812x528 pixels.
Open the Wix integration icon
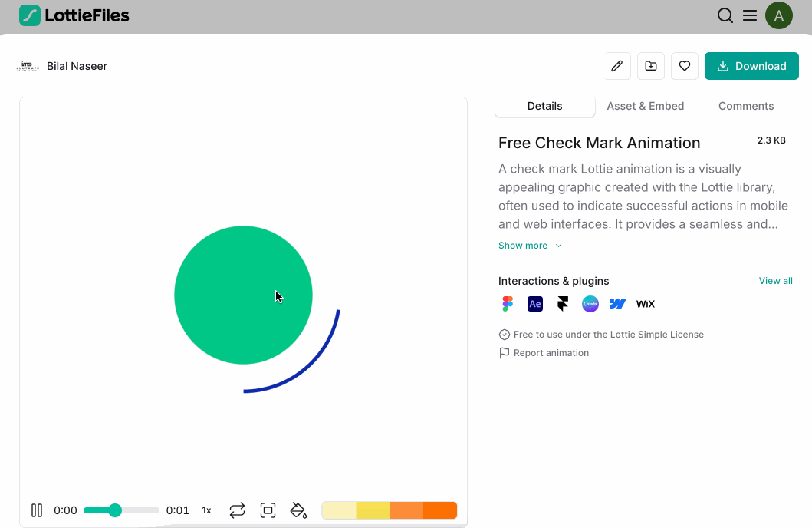tap(645, 304)
